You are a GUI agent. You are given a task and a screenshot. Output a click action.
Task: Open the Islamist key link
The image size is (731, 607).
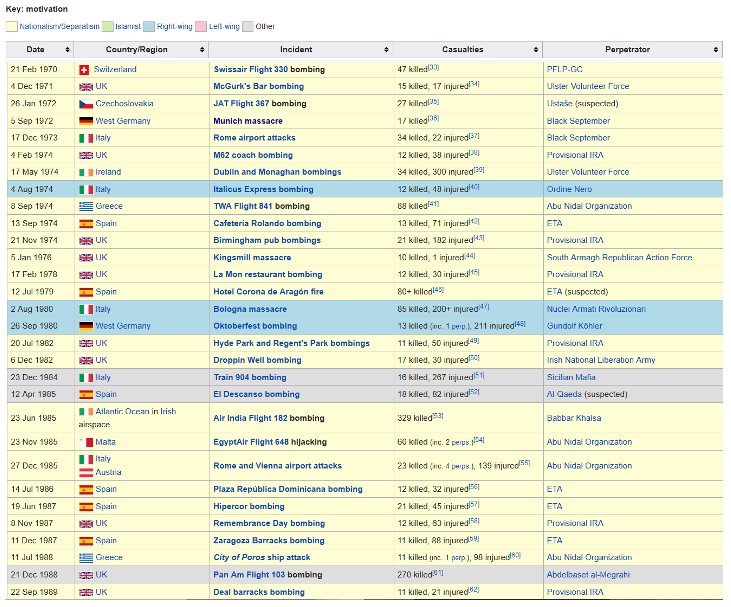[128, 27]
